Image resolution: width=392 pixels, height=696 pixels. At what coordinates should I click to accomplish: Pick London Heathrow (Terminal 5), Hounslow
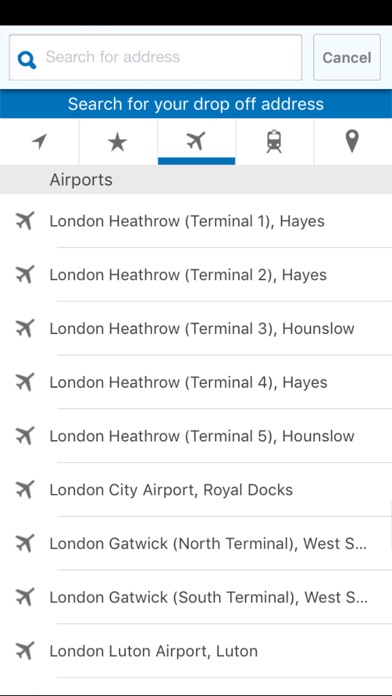pos(196,436)
